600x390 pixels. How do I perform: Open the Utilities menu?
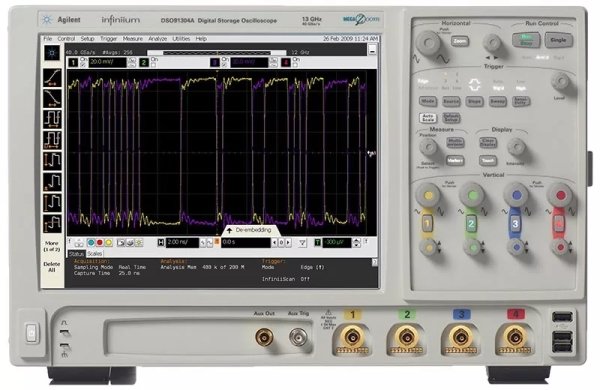pyautogui.click(x=181, y=39)
